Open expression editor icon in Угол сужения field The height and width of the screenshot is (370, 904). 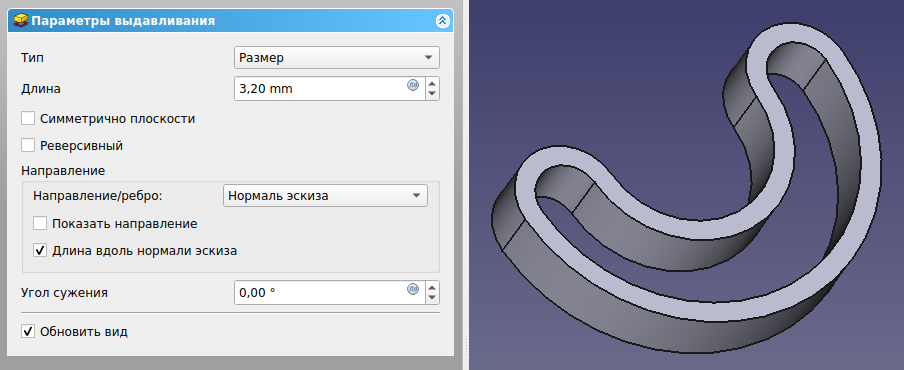coord(413,289)
